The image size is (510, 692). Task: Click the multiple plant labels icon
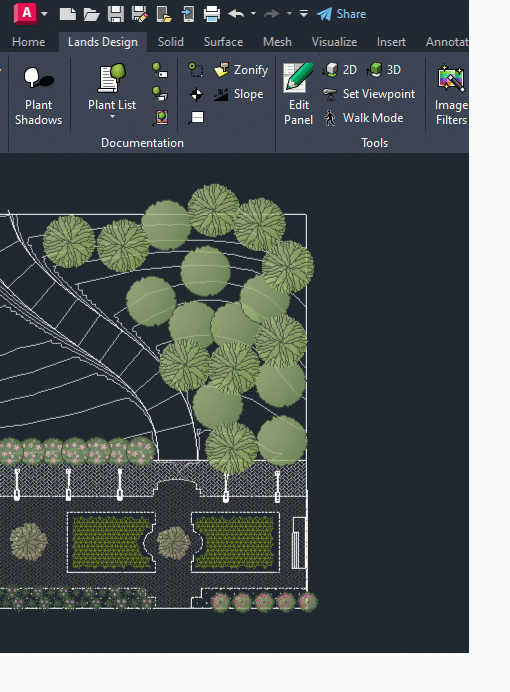tap(160, 94)
